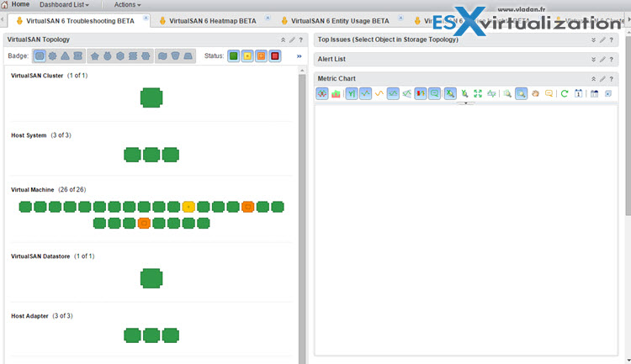The image size is (631, 364).
Task: Select the Health badge icon
Action: [x=40, y=56]
